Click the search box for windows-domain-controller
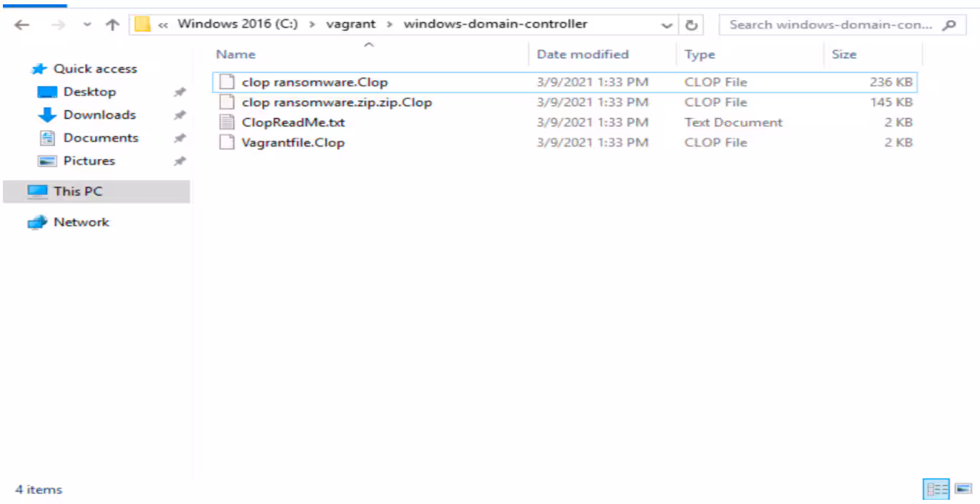 (x=830, y=24)
